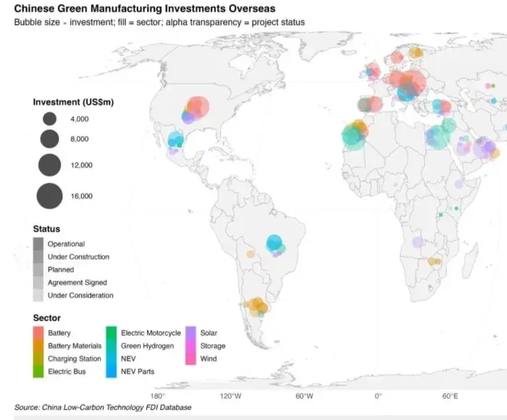The height and width of the screenshot is (420, 507).
Task: Click the '180°' longitude axis label
Action: (x=158, y=396)
